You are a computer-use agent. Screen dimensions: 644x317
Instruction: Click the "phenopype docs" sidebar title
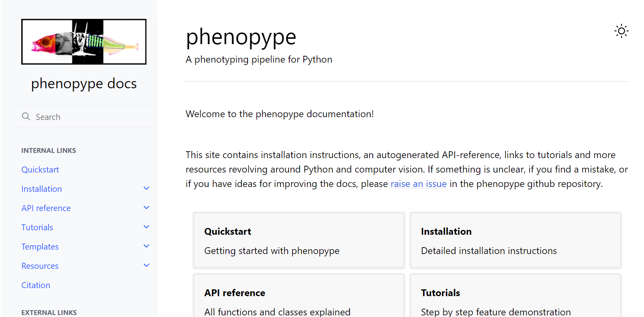[x=84, y=83]
